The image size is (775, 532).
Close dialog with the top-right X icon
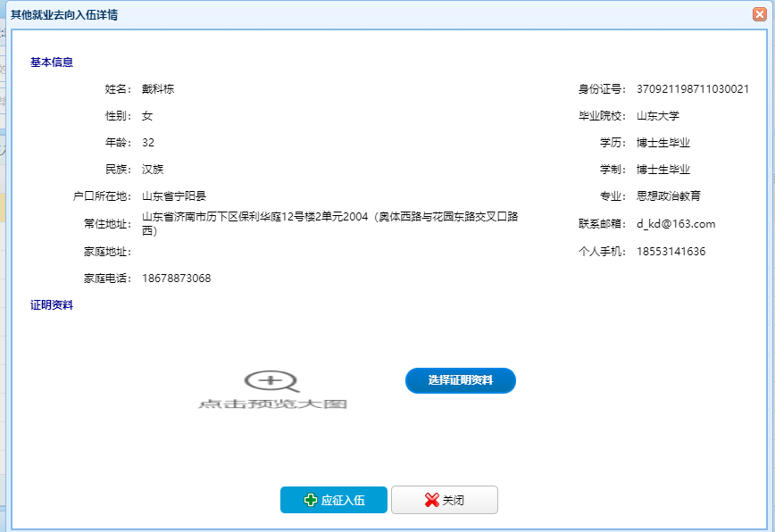click(759, 14)
